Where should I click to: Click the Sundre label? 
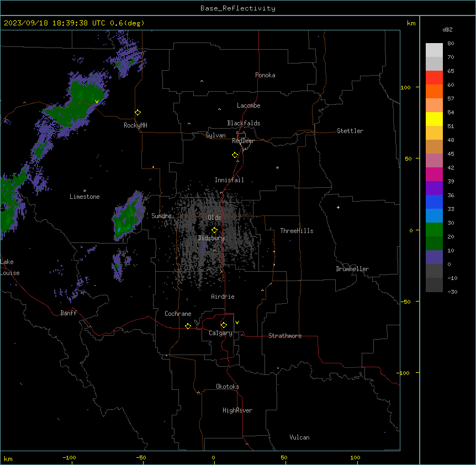[x=161, y=216]
